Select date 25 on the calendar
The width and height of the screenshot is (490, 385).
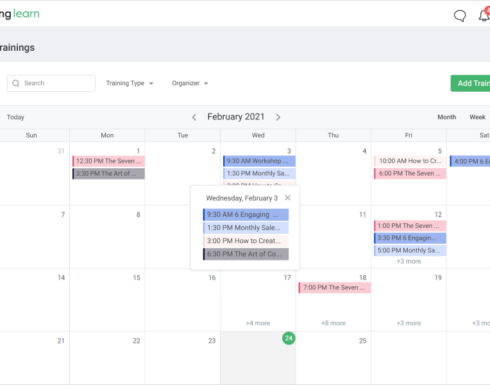(x=363, y=341)
